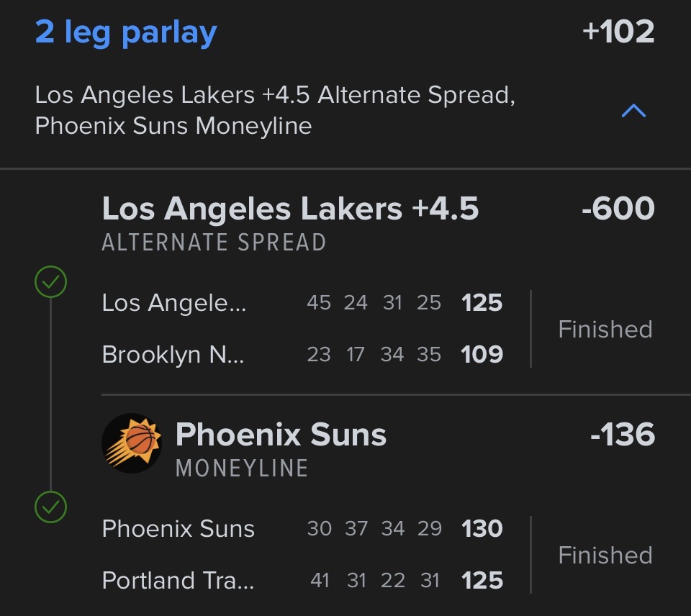Click Finished status for Lakers game
691x616 pixels.
(605, 329)
